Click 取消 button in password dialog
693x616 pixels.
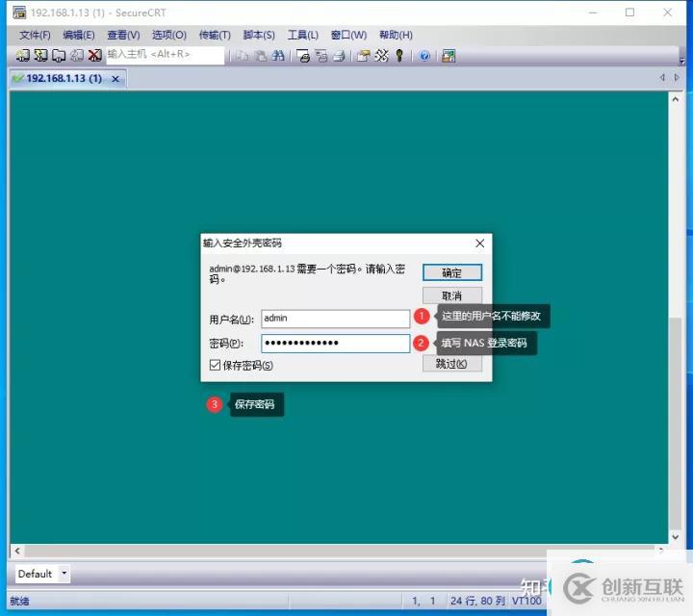coord(451,295)
